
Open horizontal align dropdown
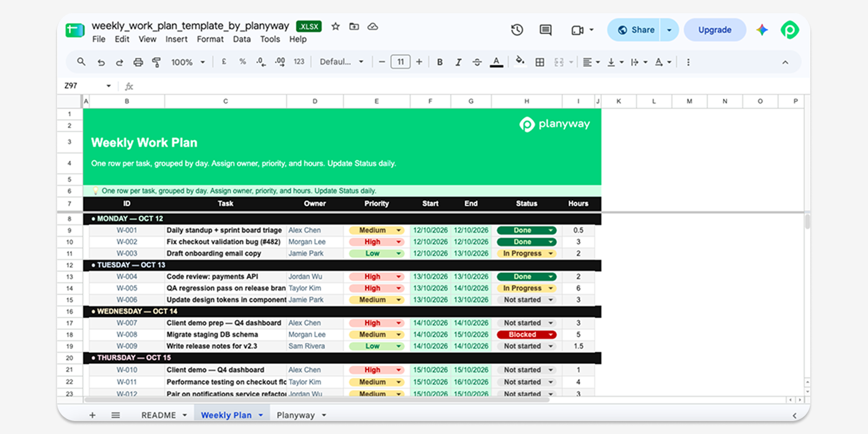591,62
